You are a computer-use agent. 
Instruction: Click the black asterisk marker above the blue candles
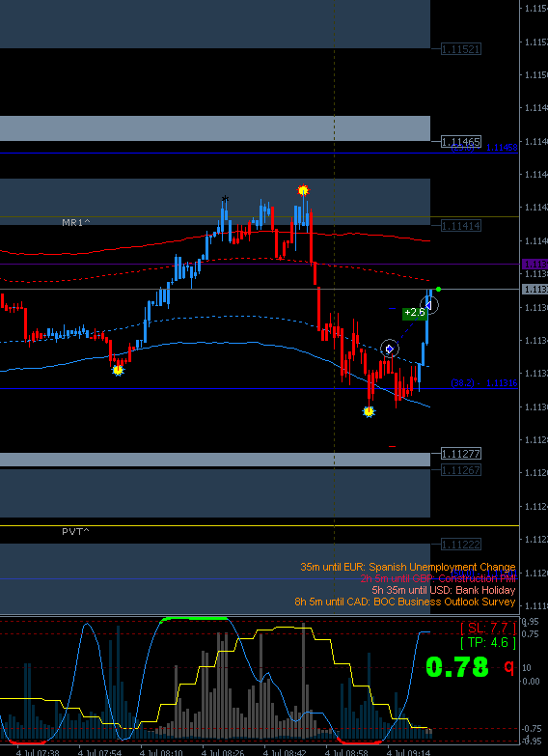click(225, 199)
